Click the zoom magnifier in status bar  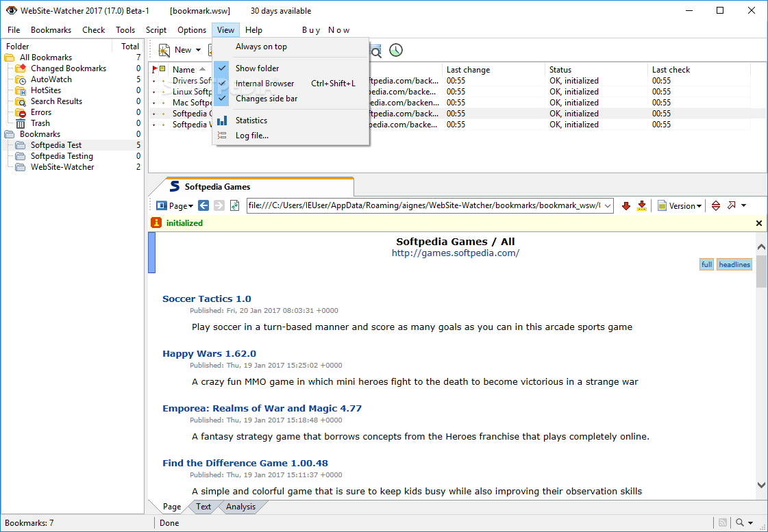point(740,522)
